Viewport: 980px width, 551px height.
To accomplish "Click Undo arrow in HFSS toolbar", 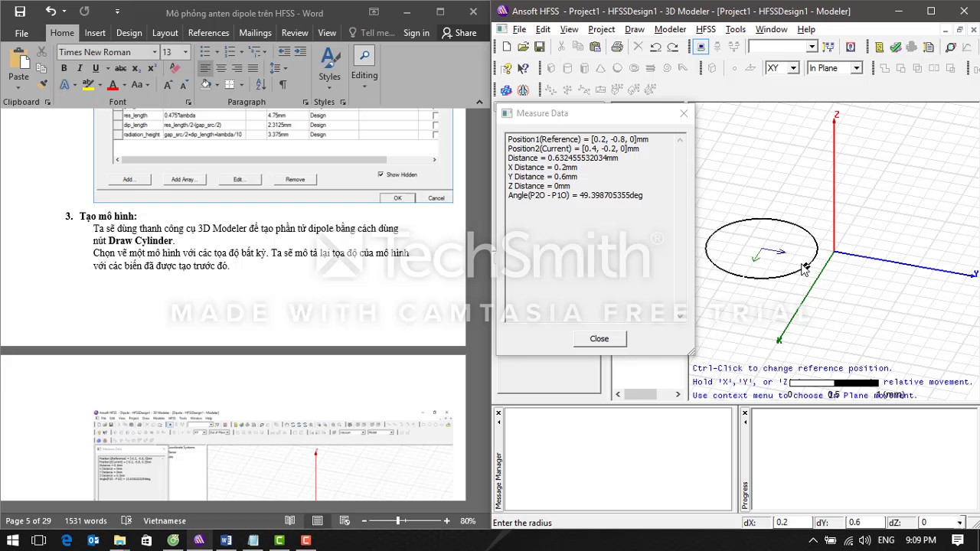I will (655, 47).
